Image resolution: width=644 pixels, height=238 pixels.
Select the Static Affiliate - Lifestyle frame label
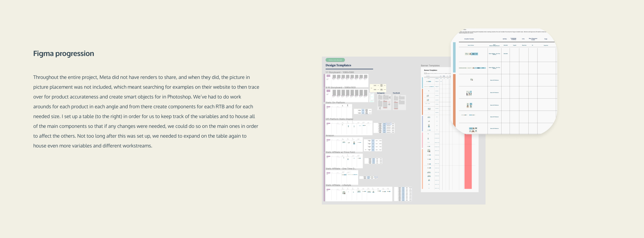point(338,185)
